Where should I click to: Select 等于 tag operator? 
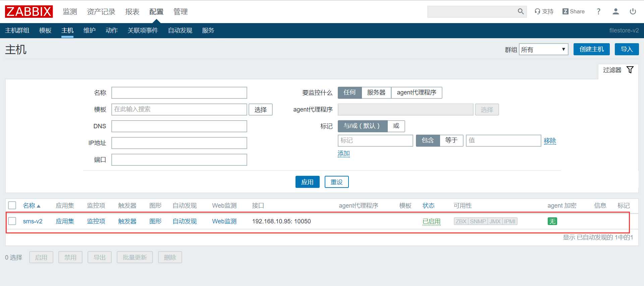pos(451,140)
